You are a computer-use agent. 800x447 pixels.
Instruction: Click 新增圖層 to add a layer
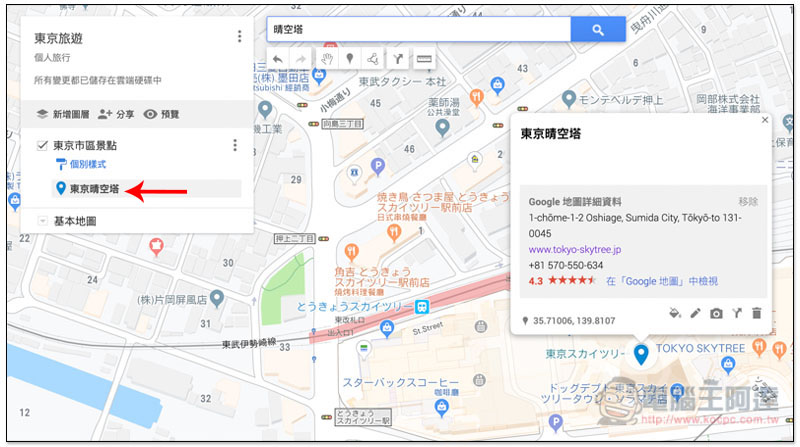coord(63,114)
